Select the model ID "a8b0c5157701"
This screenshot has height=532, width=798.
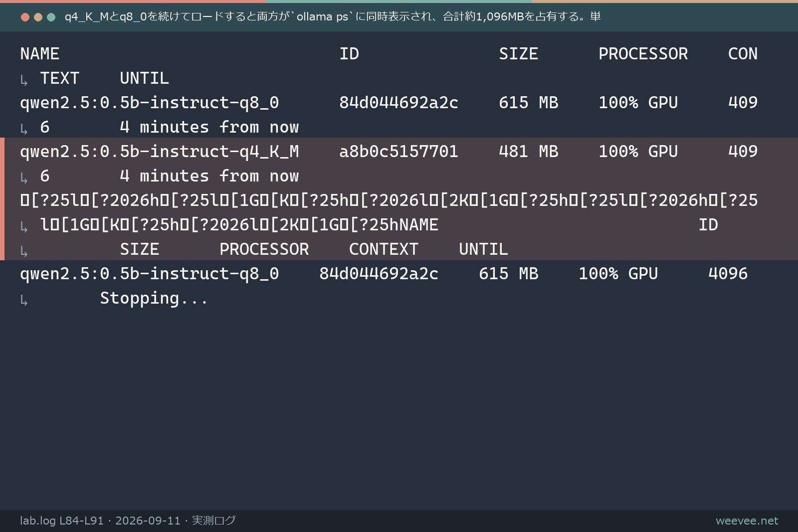pos(399,152)
